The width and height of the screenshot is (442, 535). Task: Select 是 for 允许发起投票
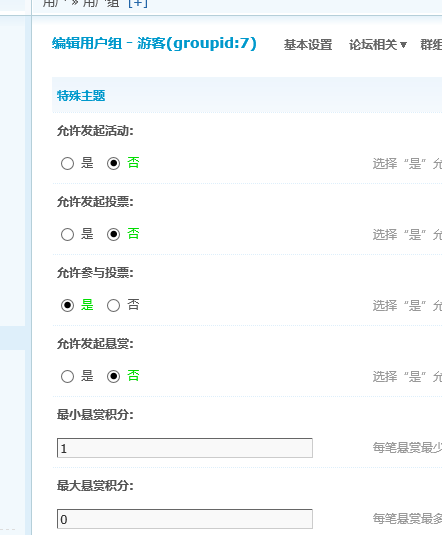click(67, 234)
